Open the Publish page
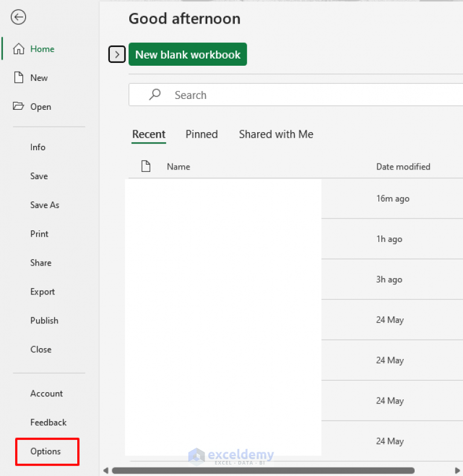 (44, 320)
